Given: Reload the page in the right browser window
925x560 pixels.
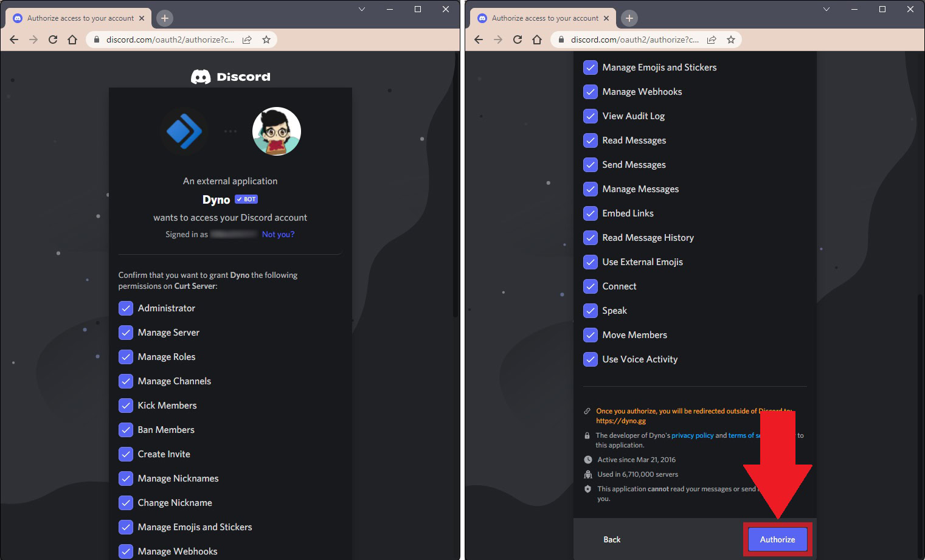Looking at the screenshot, I should pyautogui.click(x=518, y=40).
